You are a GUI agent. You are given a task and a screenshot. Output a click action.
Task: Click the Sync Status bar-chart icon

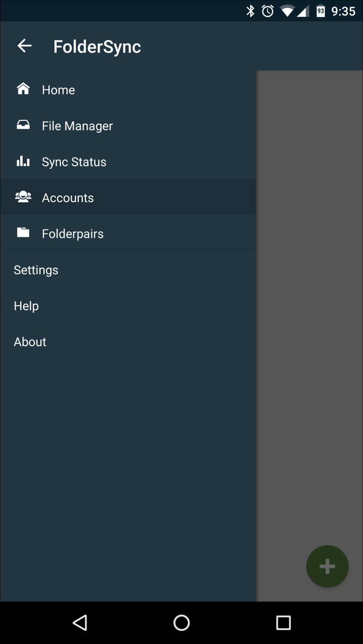click(x=23, y=161)
